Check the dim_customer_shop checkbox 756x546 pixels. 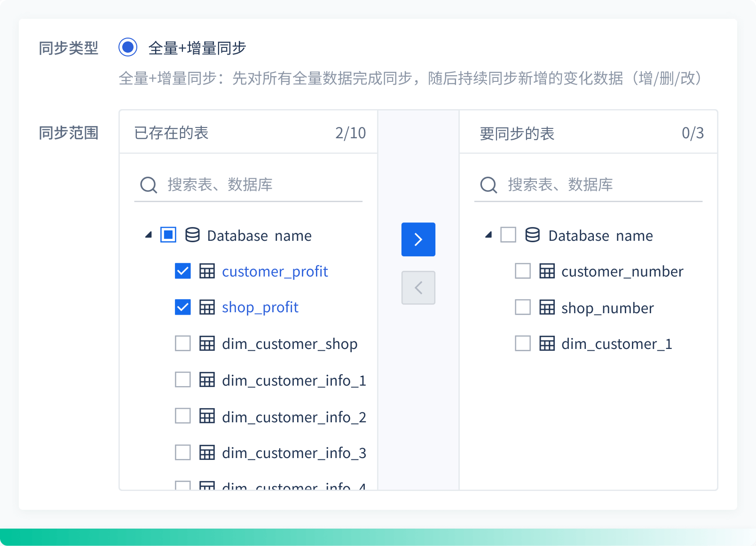[182, 344]
